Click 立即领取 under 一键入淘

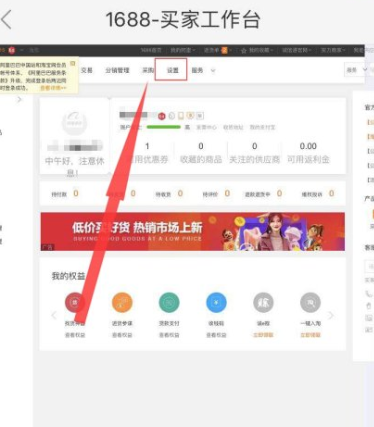[x=310, y=335]
